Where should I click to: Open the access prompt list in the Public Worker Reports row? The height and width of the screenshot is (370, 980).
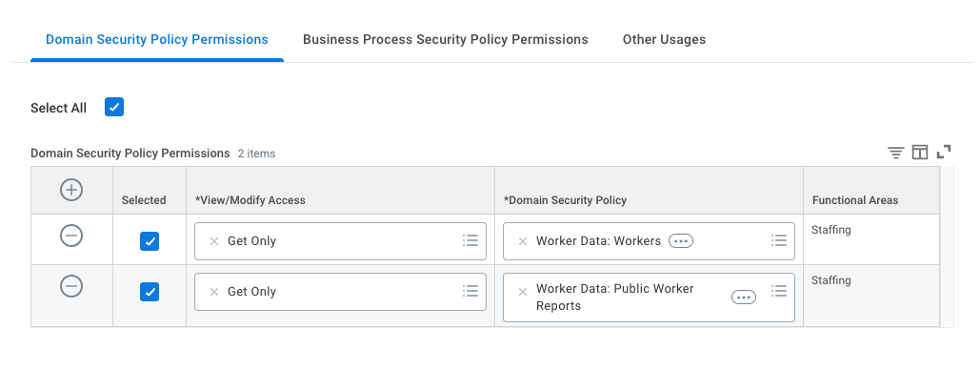470,291
